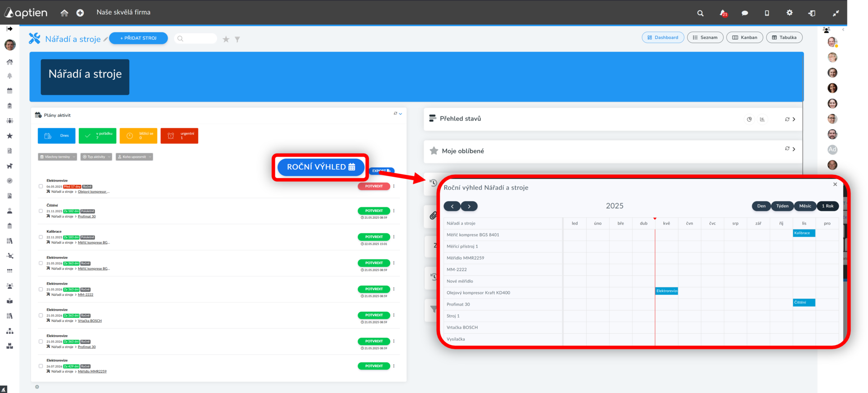
Task: Open the Všechny termíny dropdown
Action: point(57,157)
